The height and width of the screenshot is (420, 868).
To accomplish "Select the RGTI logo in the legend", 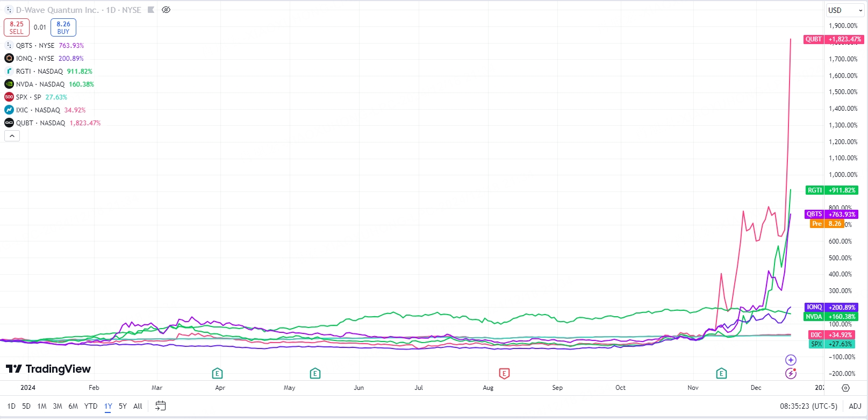I will coord(9,71).
